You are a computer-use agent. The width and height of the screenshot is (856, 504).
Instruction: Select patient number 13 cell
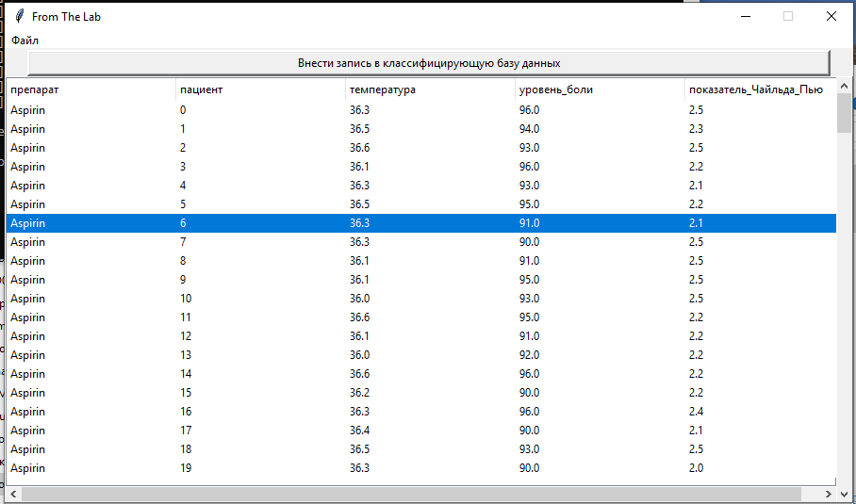(x=186, y=355)
